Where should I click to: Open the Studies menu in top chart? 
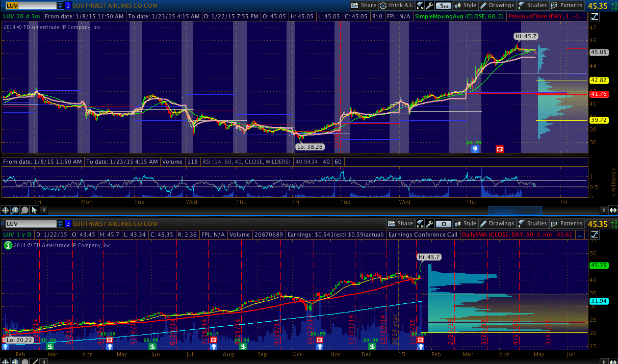(532, 6)
